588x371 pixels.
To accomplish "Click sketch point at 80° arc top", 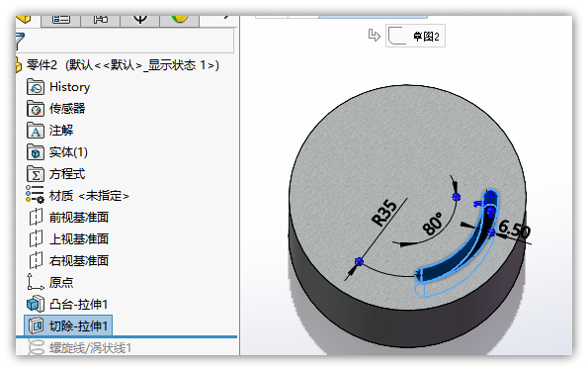I will click(x=456, y=197).
